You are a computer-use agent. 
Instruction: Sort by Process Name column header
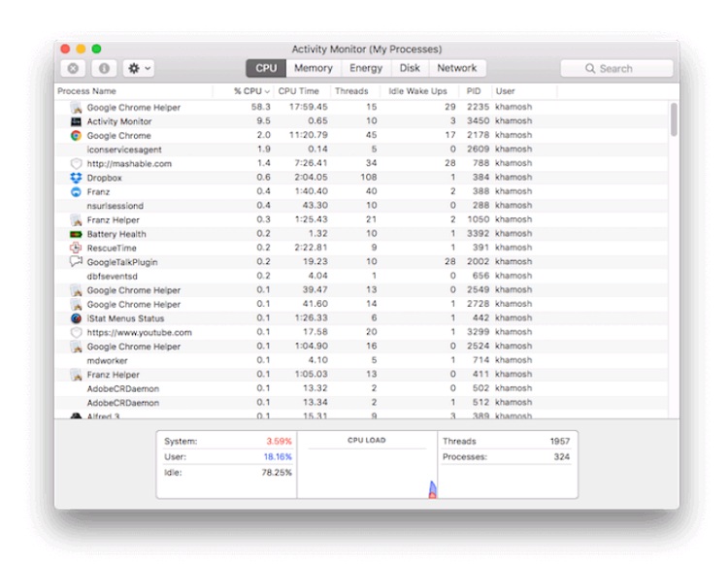click(86, 91)
